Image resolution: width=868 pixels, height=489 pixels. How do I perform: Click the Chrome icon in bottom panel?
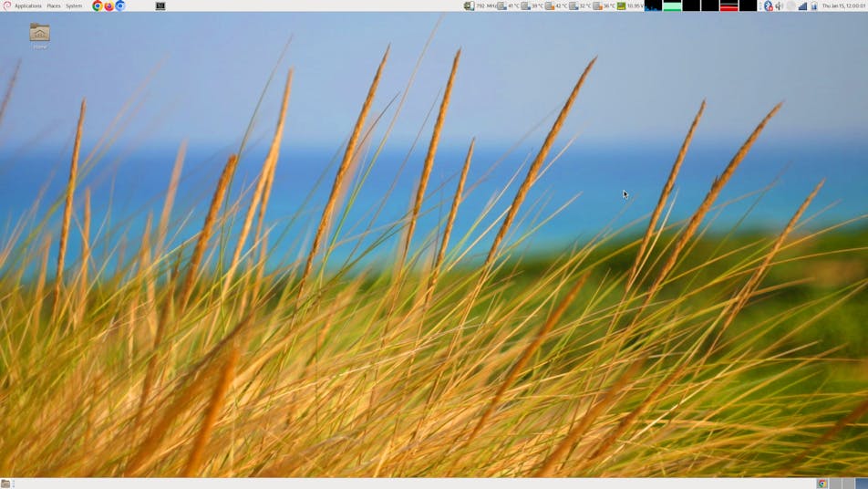[x=821, y=484]
